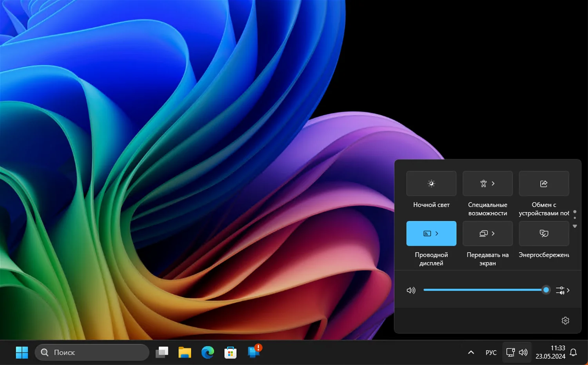Open the sound output selection icon
The width and height of the screenshot is (588, 365).
(563, 291)
